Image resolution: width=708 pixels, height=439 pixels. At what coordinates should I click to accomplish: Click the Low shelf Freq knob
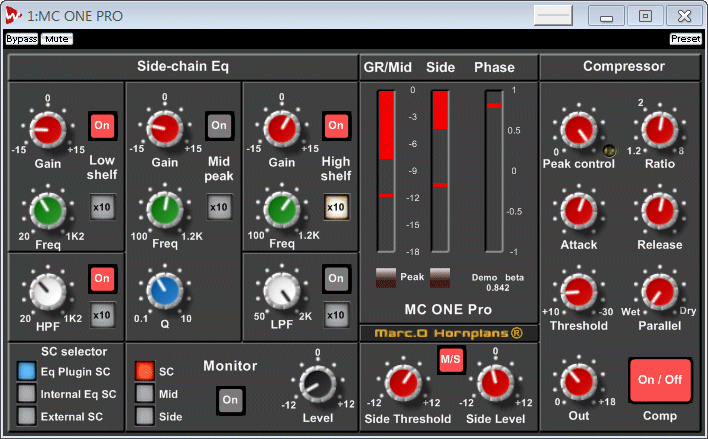click(47, 210)
